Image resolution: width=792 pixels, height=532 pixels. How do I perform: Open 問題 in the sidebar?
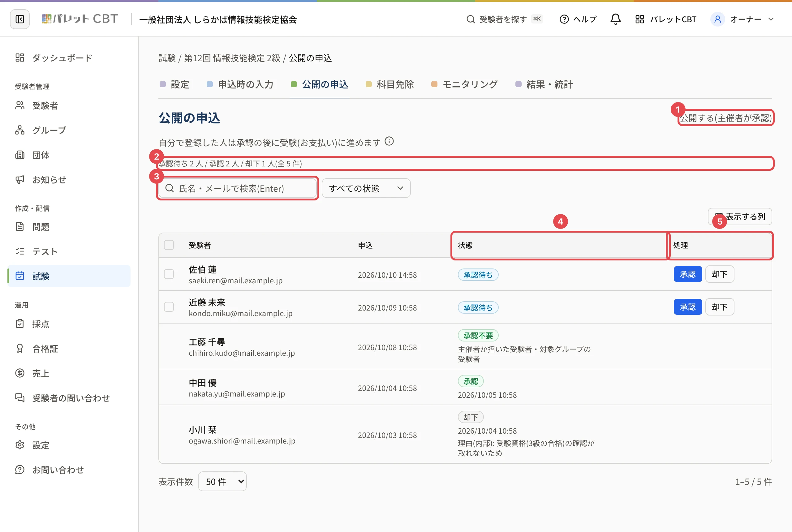click(69, 227)
